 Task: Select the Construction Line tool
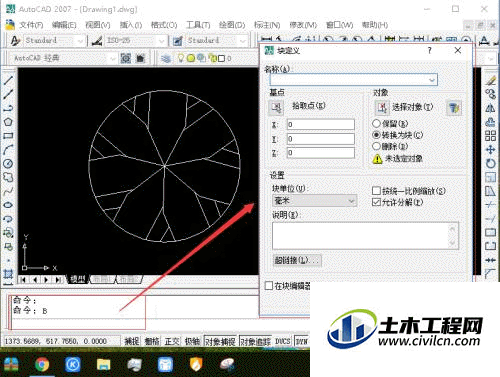click(8, 94)
